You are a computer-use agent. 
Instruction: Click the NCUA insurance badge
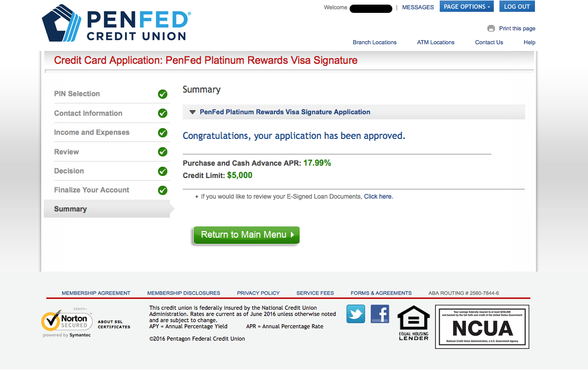point(482,327)
